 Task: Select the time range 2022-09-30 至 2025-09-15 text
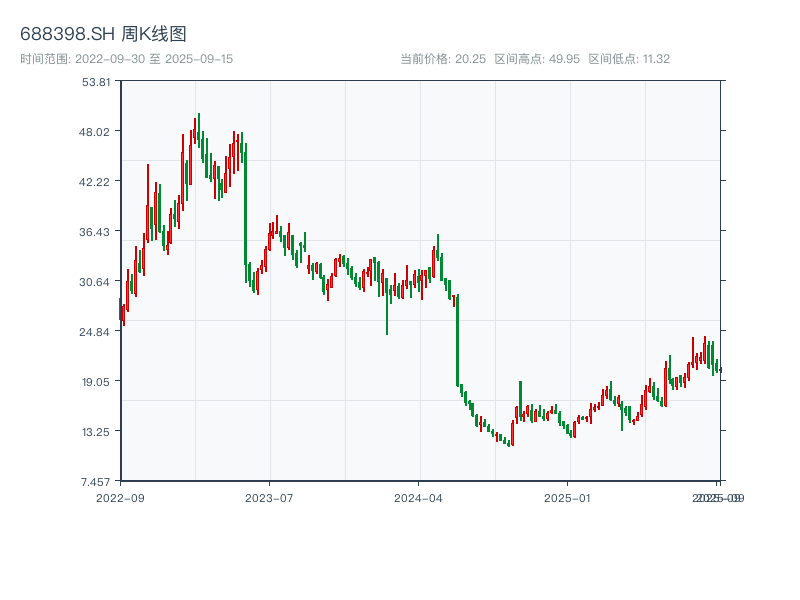click(x=127, y=59)
